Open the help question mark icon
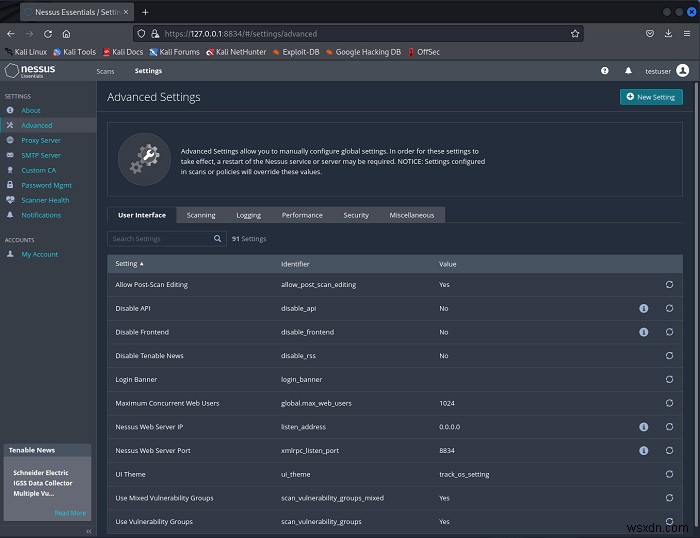The image size is (700, 538). point(604,71)
